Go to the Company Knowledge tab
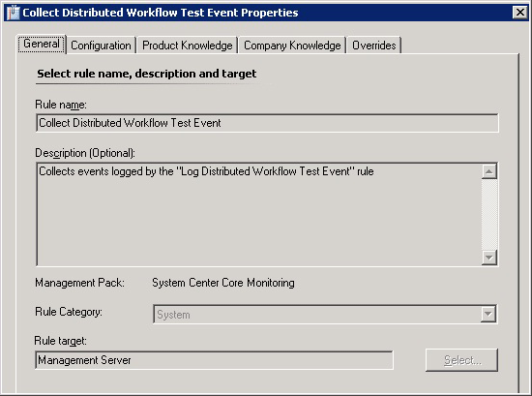The image size is (532, 396). [292, 46]
